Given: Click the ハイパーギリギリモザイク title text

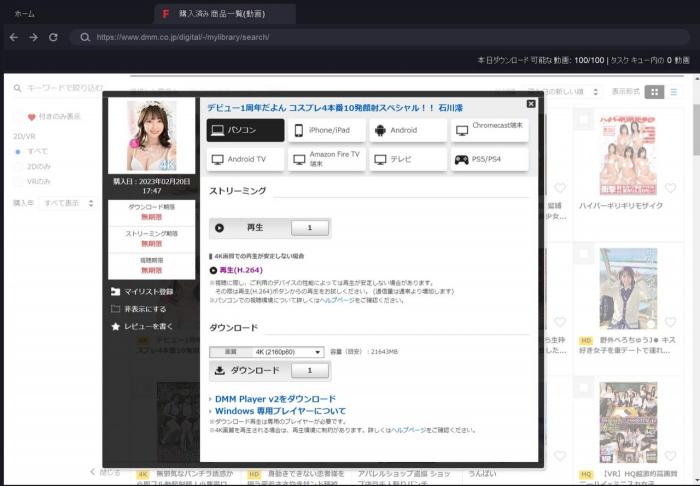Looking at the screenshot, I should pos(621,206).
